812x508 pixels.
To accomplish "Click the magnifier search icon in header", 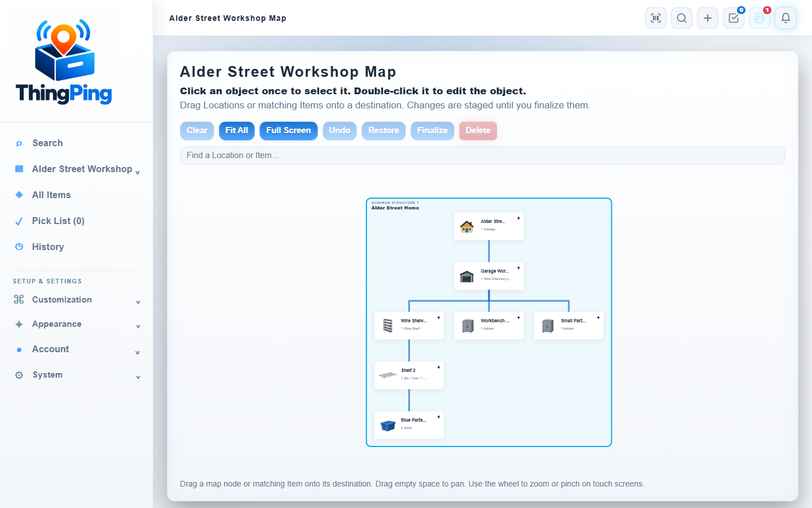I will pyautogui.click(x=682, y=18).
